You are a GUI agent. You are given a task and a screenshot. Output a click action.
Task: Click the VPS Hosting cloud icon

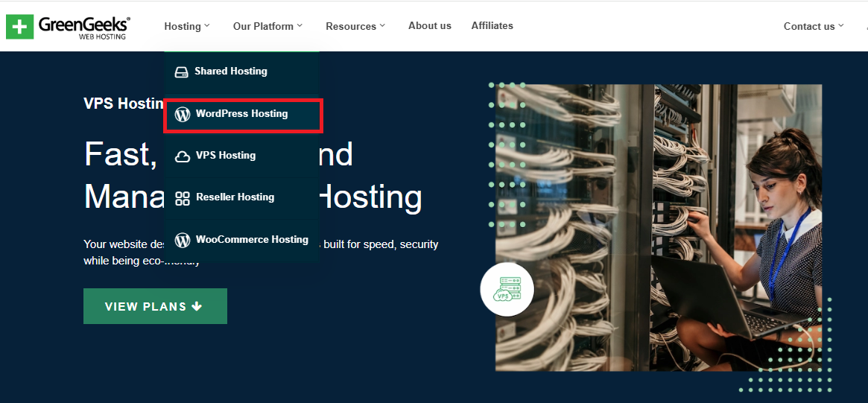182,156
